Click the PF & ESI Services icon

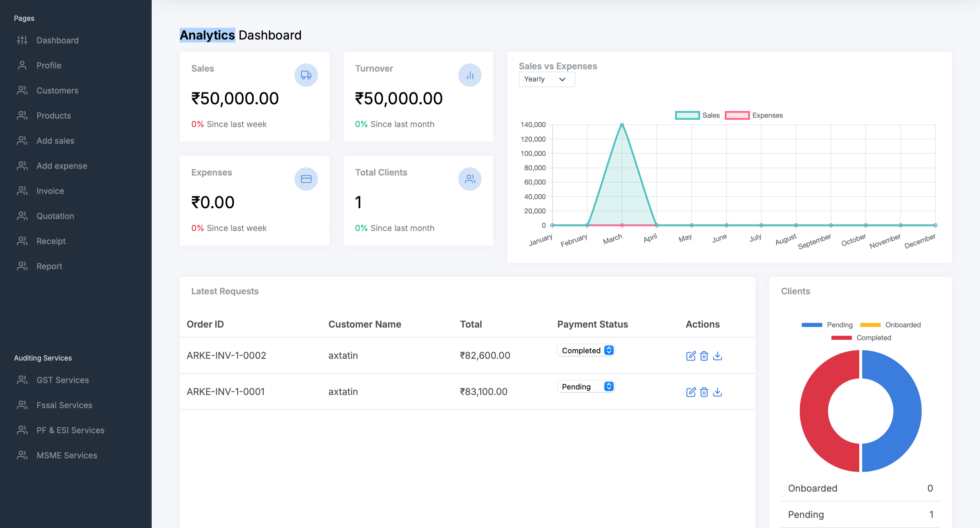(22, 430)
